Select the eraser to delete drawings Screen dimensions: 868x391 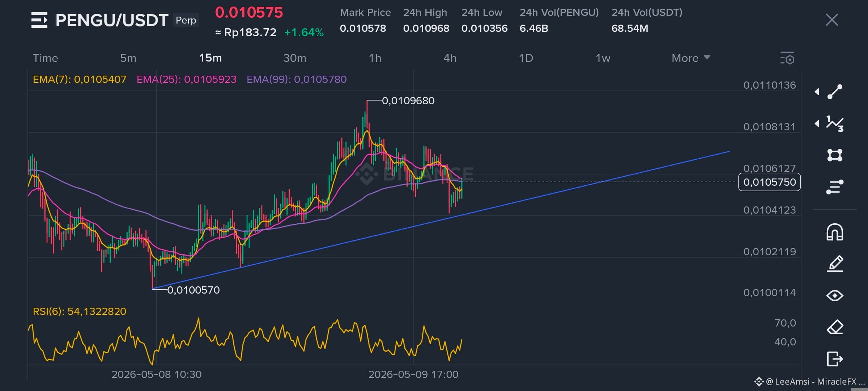coord(835,327)
